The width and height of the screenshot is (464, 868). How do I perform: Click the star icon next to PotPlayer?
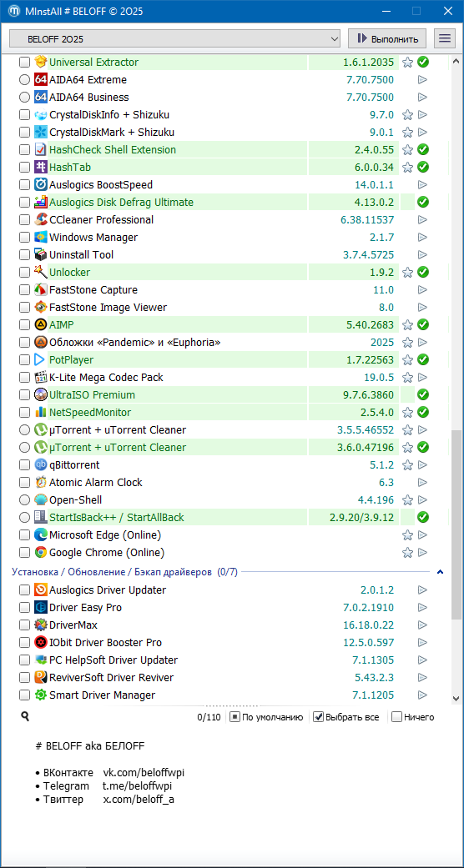click(x=407, y=360)
